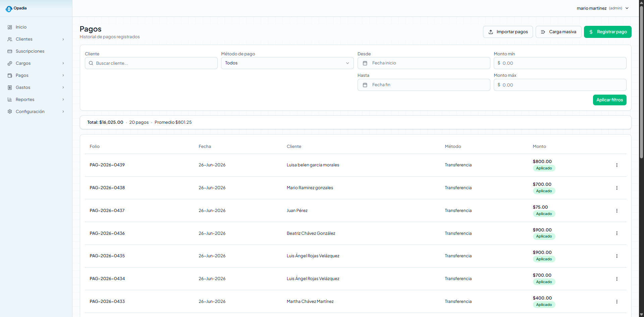Click the Opadia logo icon
644x317 pixels.
click(x=9, y=9)
